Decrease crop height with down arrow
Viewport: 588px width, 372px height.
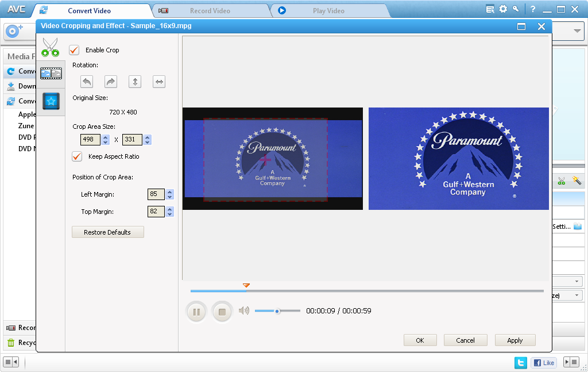tap(148, 142)
